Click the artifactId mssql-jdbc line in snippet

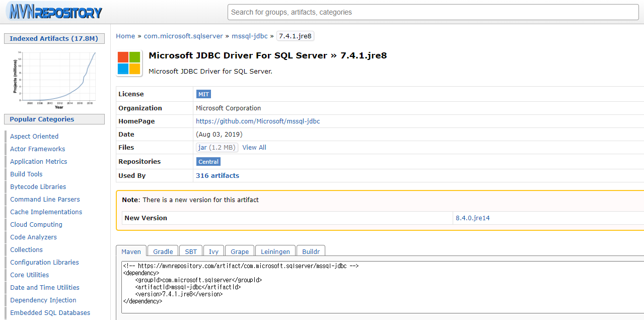tap(188, 287)
